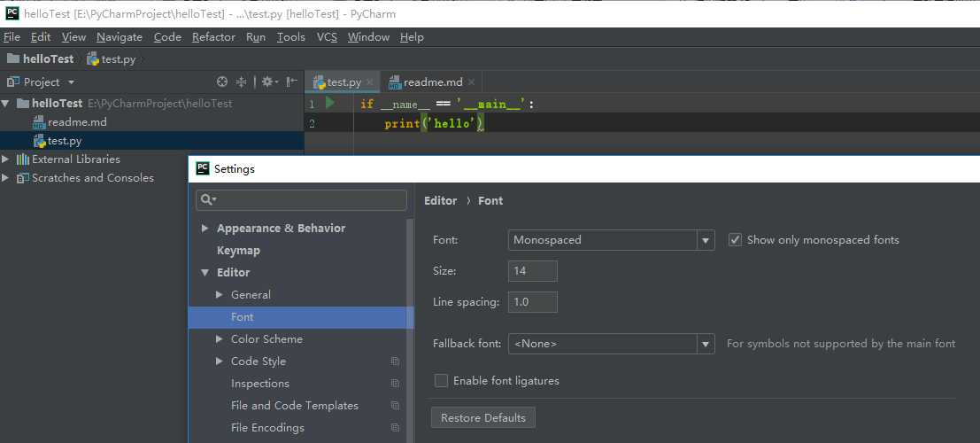Screen dimensions: 980x443
Task: Click the readme.md file icon in the project tree
Action: click(x=39, y=122)
